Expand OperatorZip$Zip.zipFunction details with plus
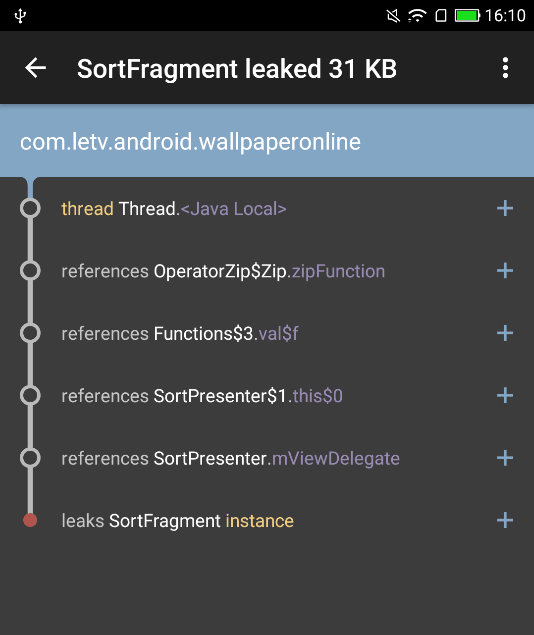The width and height of the screenshot is (534, 635). click(x=505, y=271)
